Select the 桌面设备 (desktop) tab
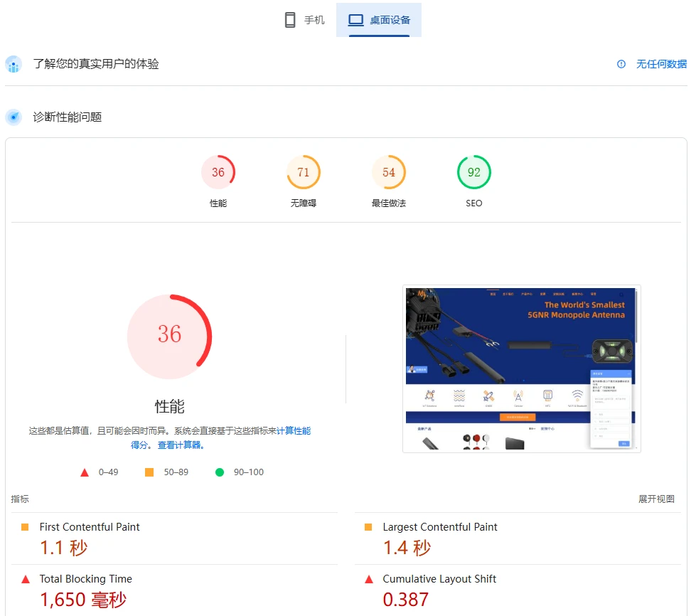 tap(379, 20)
